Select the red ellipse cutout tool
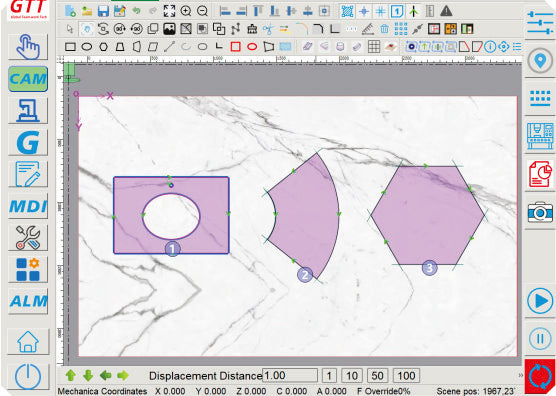The image size is (556, 396). [x=252, y=46]
